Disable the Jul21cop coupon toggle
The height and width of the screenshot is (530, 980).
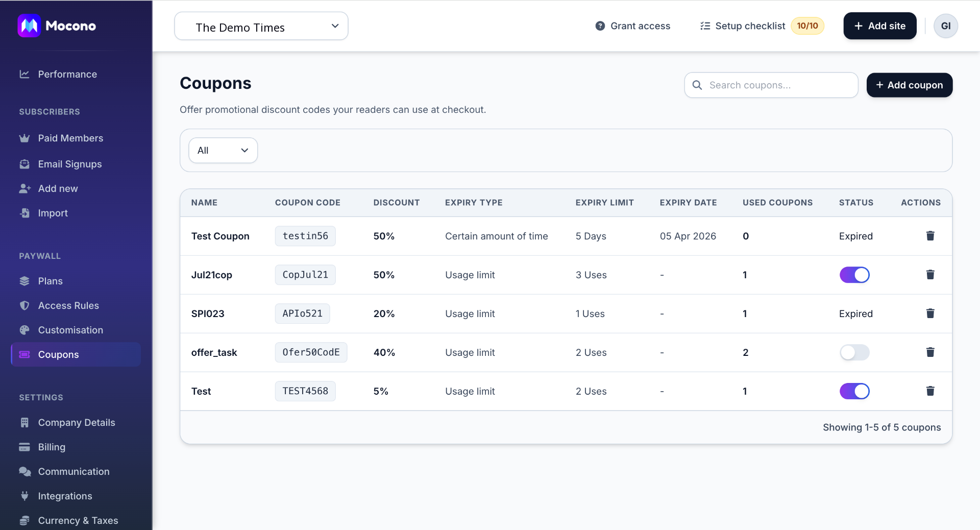pyautogui.click(x=854, y=275)
